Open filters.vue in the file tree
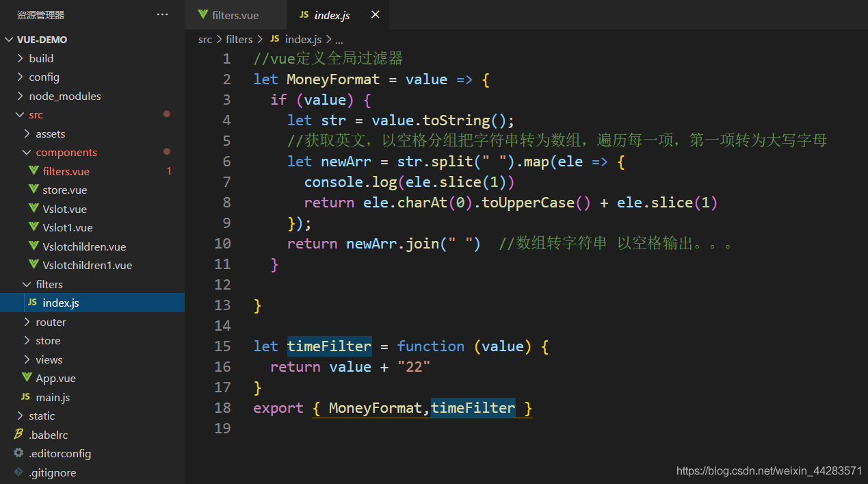This screenshot has height=484, width=868. pyautogui.click(x=92, y=171)
